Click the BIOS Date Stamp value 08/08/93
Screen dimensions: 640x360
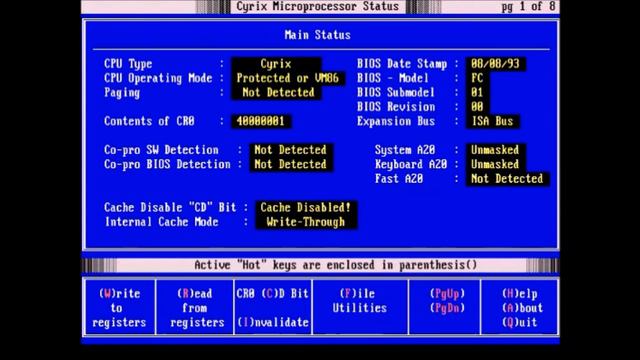tap(495, 64)
